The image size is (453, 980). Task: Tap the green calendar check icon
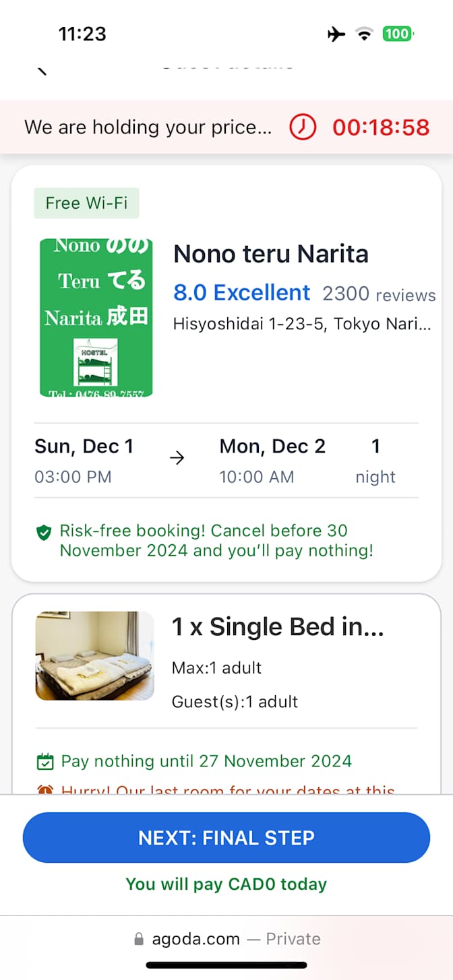(44, 762)
